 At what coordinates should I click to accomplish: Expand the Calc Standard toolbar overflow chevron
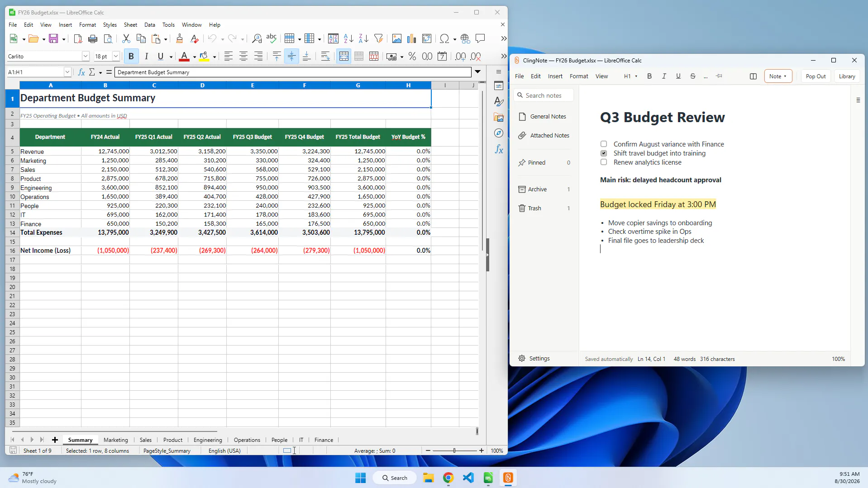point(503,38)
